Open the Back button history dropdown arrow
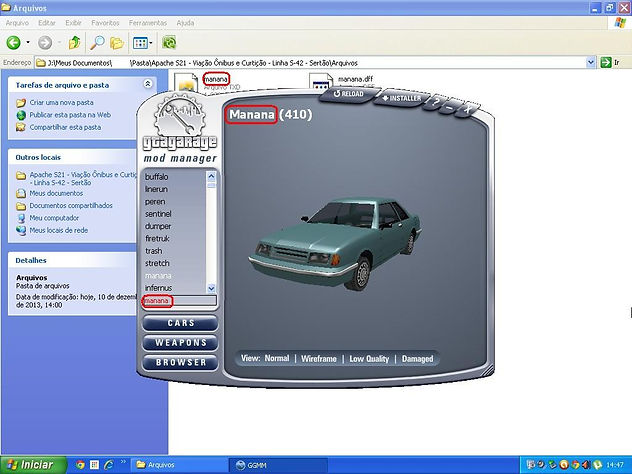The width and height of the screenshot is (632, 474). [x=28, y=42]
